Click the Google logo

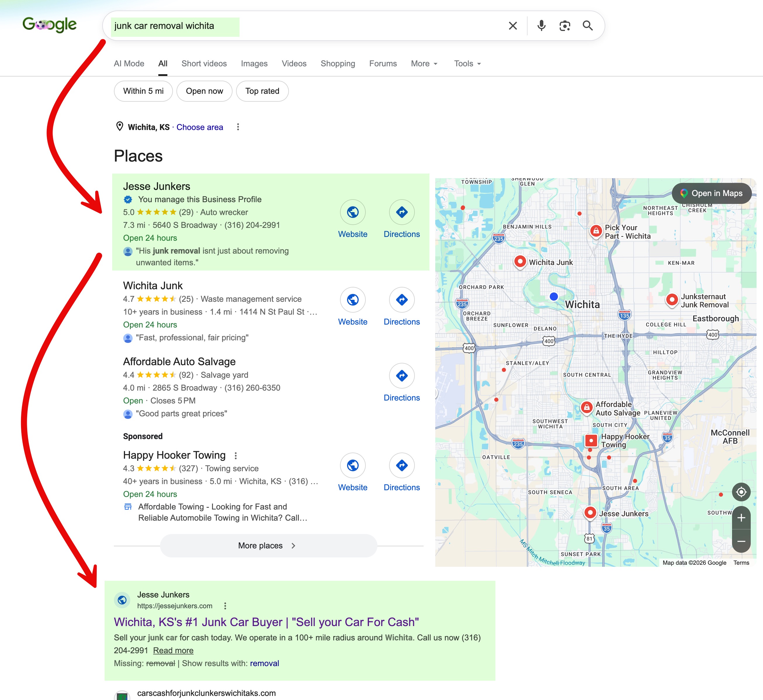[50, 25]
